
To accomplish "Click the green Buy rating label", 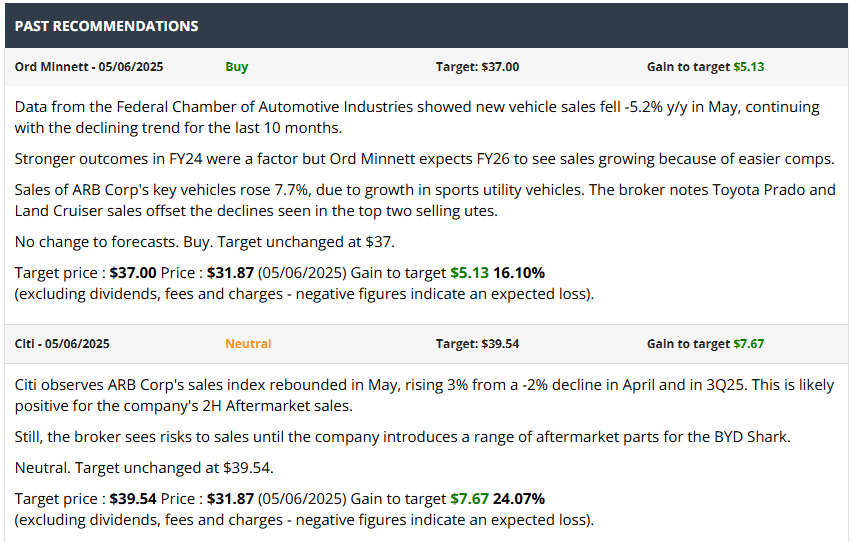I will (237, 67).
